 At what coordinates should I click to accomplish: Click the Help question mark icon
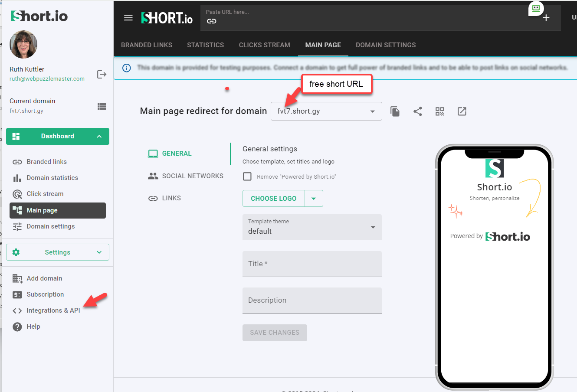[17, 327]
